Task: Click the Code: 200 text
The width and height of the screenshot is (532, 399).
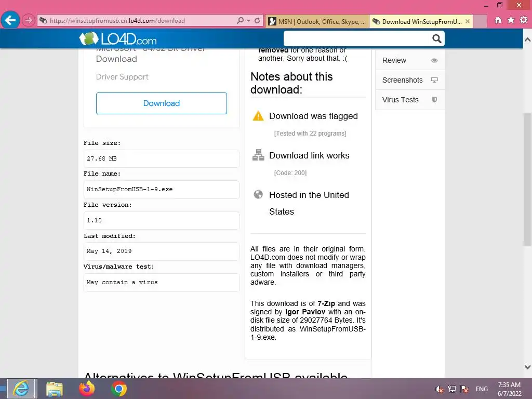Action: pos(290,173)
